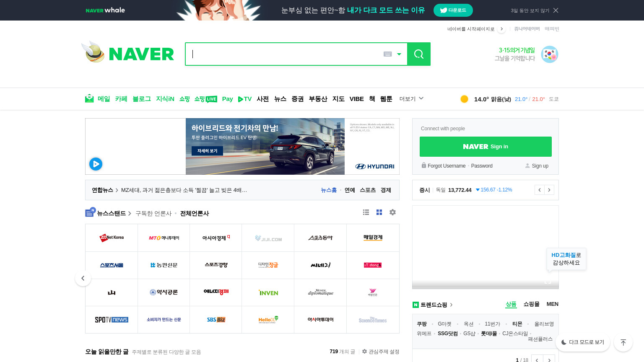The image size is (644, 362).
Task: Open 쇼핑LIVE menu item
Action: click(206, 99)
